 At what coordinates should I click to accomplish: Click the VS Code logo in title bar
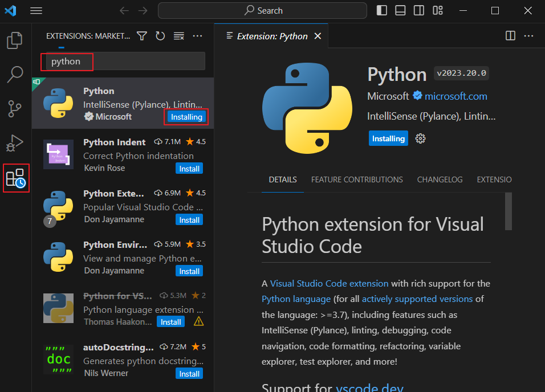[10, 11]
